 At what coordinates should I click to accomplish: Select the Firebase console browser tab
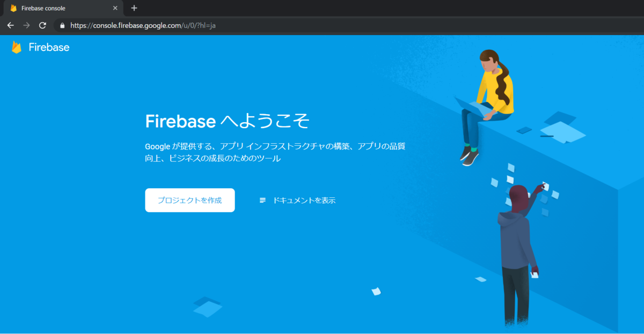[x=62, y=8]
